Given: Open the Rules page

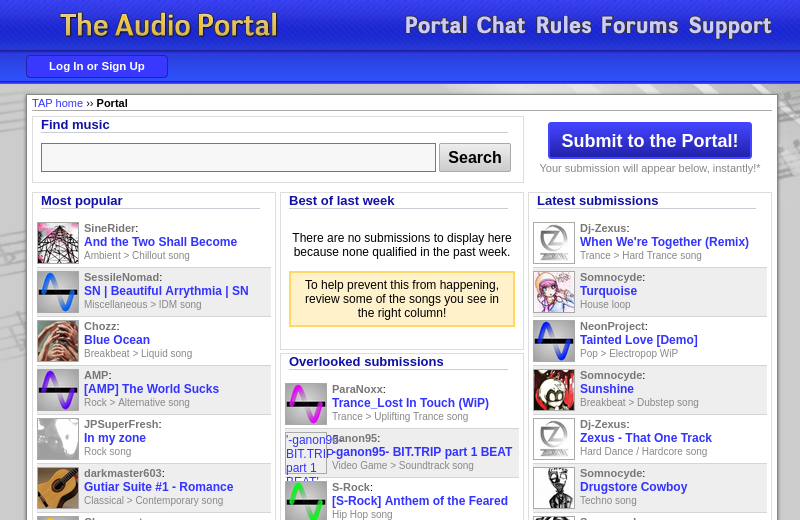Looking at the screenshot, I should click(563, 26).
